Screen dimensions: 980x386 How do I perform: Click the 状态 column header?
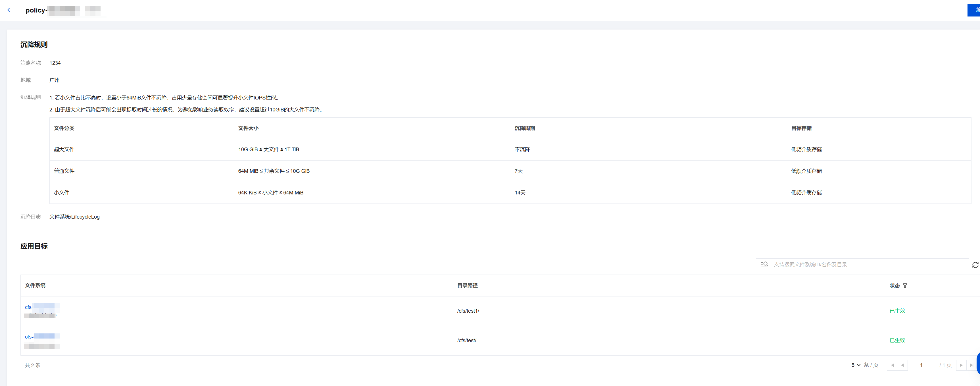(894, 285)
